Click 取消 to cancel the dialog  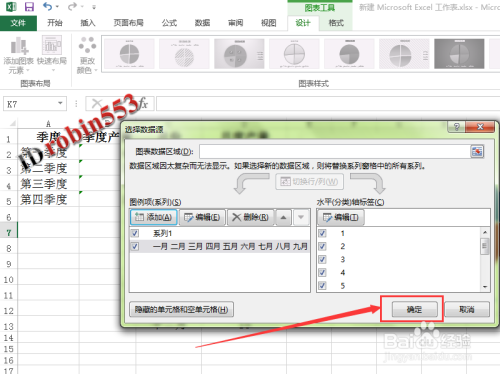click(x=467, y=310)
